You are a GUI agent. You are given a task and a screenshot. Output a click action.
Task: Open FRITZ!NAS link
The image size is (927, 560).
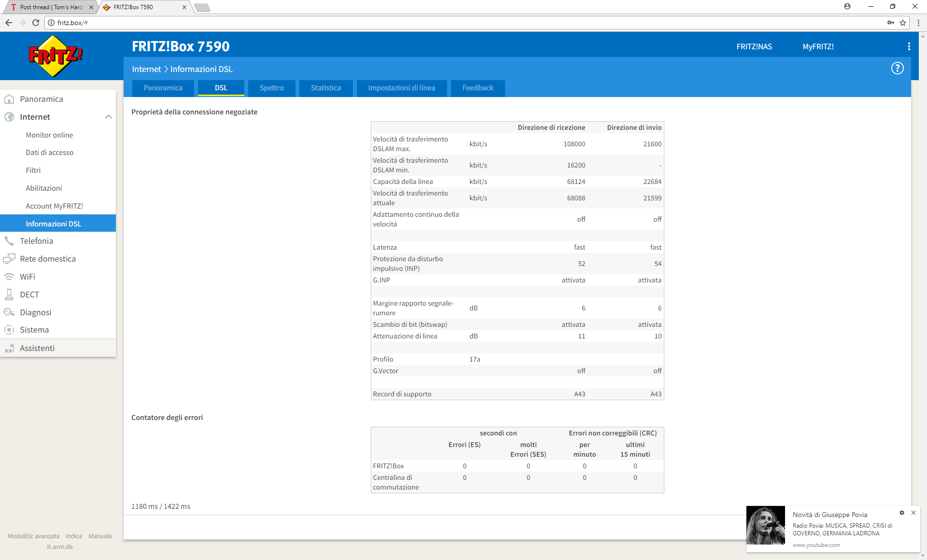(754, 46)
